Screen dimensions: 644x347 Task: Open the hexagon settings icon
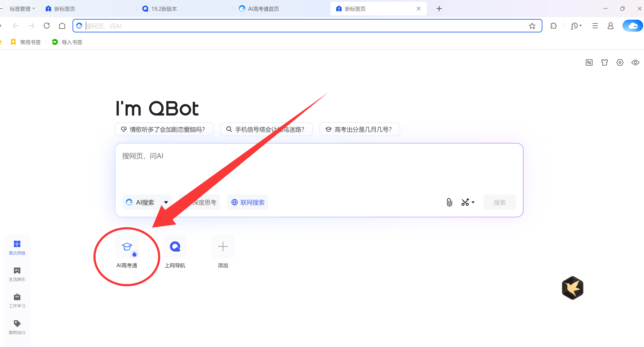(x=620, y=62)
